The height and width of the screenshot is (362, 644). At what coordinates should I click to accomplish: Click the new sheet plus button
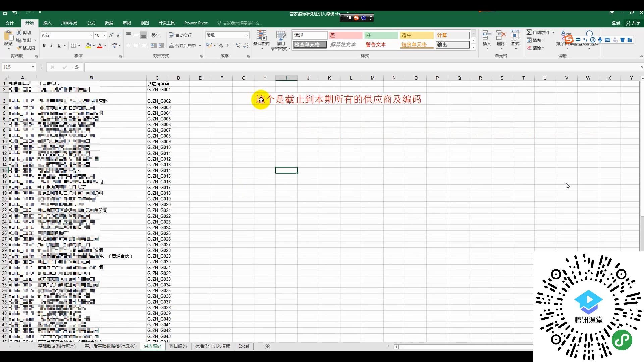coord(267,346)
